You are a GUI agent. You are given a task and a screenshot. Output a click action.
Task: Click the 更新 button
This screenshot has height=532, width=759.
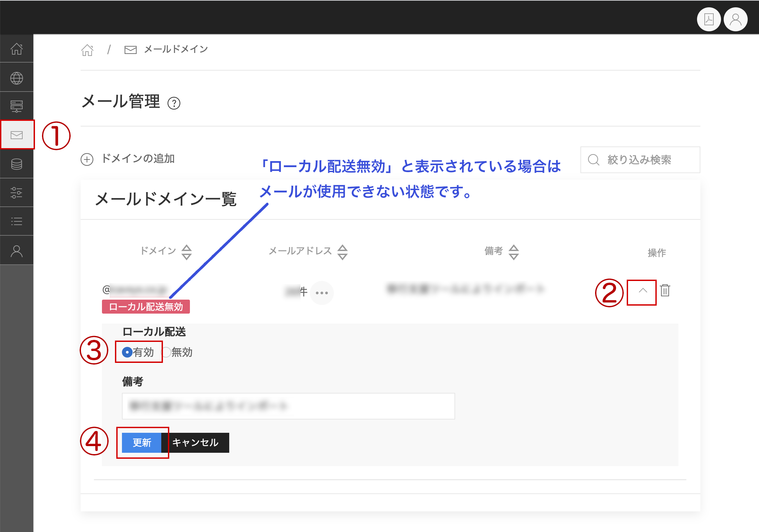pyautogui.click(x=142, y=442)
